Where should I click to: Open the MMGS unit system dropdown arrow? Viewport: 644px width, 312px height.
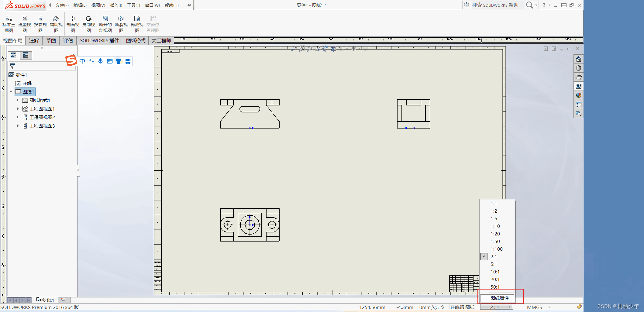[549, 307]
